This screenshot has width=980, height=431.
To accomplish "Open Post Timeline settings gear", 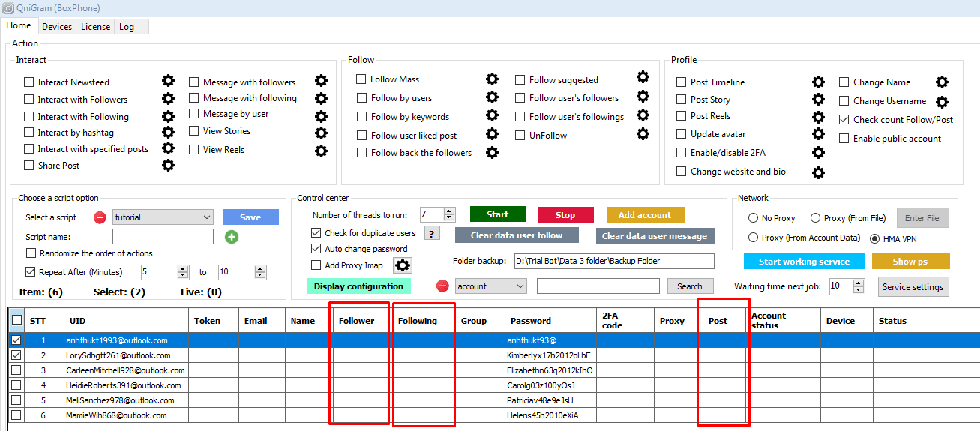I will point(819,82).
